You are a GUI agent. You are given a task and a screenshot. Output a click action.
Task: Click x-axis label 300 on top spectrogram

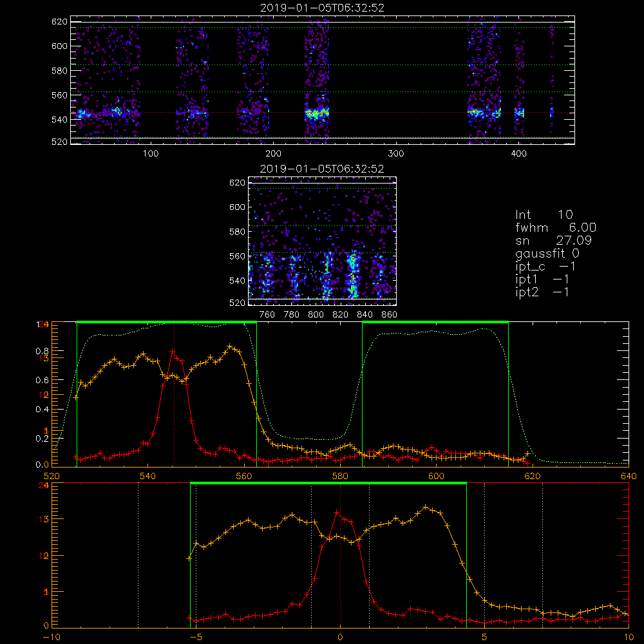[x=396, y=154]
